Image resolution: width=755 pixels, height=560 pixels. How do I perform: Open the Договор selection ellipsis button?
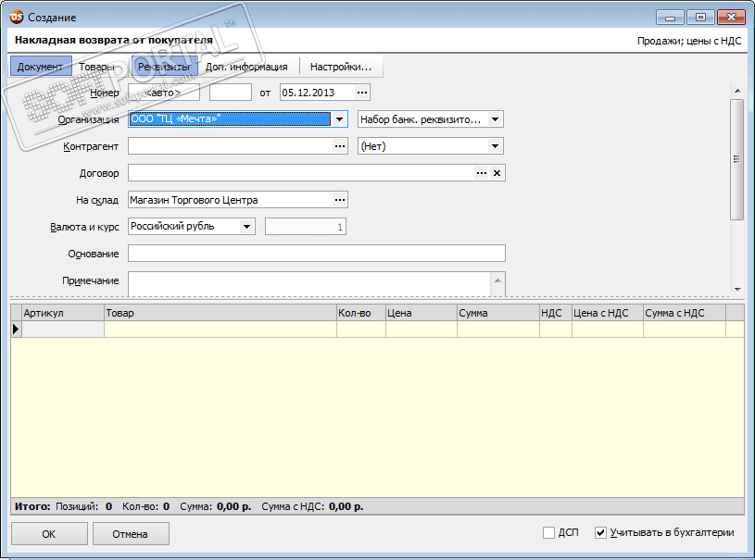click(x=482, y=173)
